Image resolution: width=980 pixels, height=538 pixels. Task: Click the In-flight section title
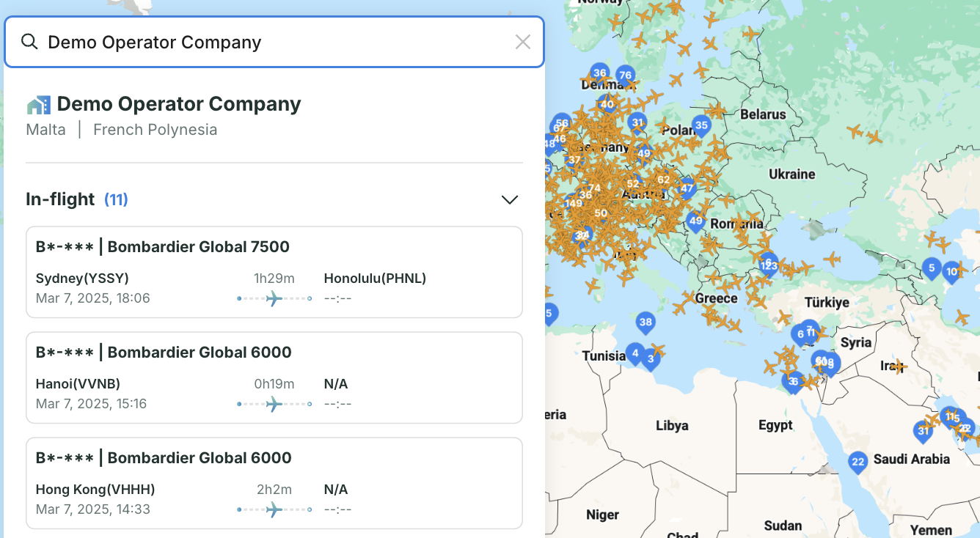(x=60, y=199)
